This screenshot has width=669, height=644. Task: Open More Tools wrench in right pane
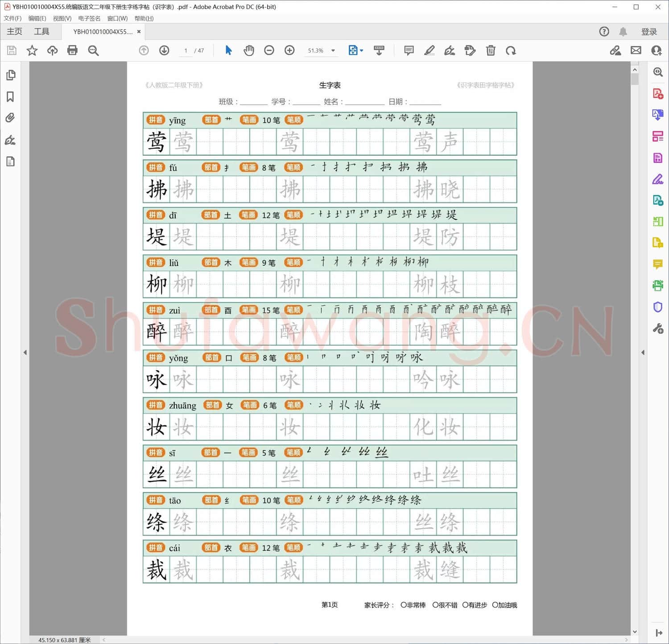coord(658,329)
